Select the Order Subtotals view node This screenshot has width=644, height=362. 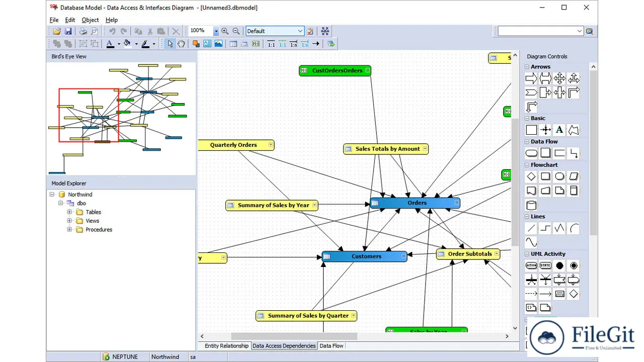[x=468, y=254]
